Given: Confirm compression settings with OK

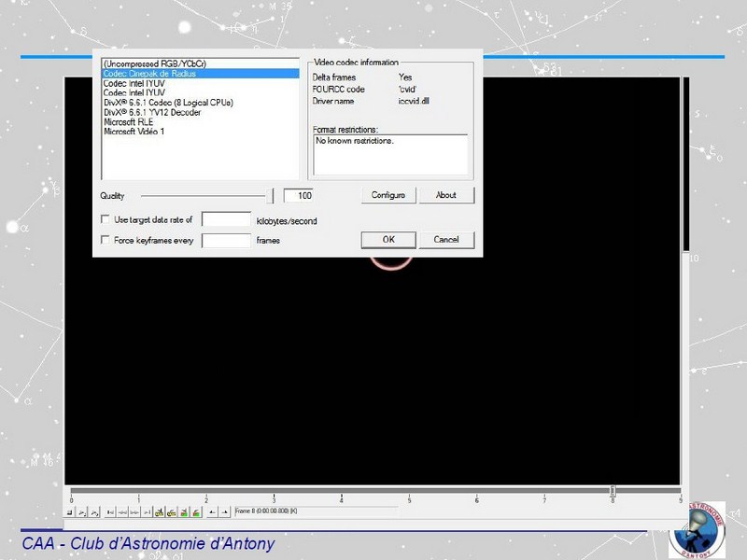Looking at the screenshot, I should 388,240.
